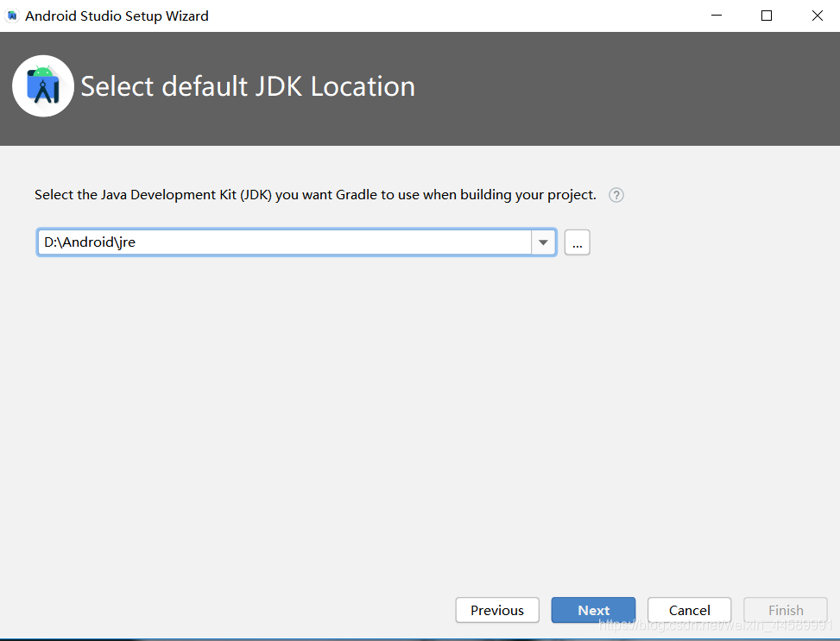840x641 pixels.
Task: Go back with the Previous button
Action: (x=497, y=610)
